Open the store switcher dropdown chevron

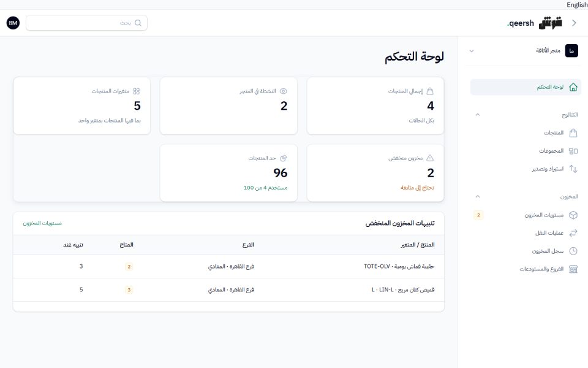click(472, 51)
